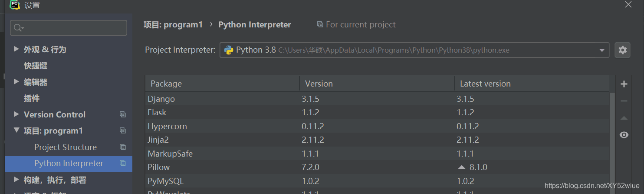This screenshot has width=644, height=194.
Task: Click the copy icon beside Version Control
Action: (123, 114)
